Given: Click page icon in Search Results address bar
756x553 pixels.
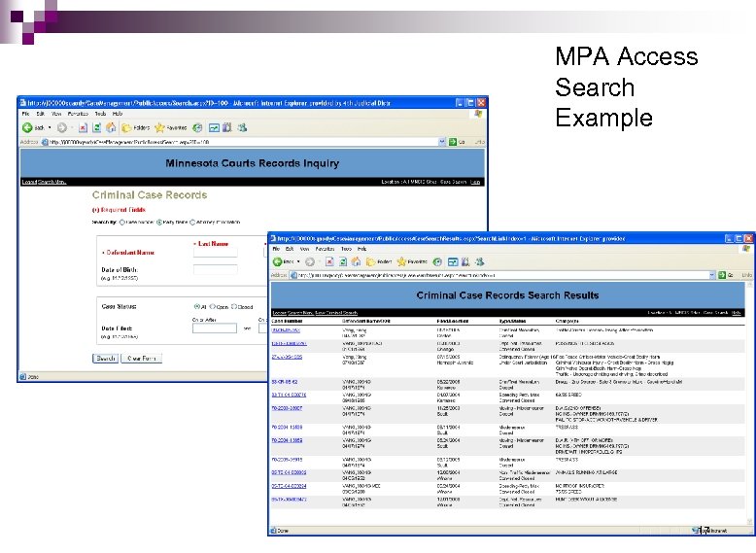Looking at the screenshot, I should pyautogui.click(x=293, y=275).
